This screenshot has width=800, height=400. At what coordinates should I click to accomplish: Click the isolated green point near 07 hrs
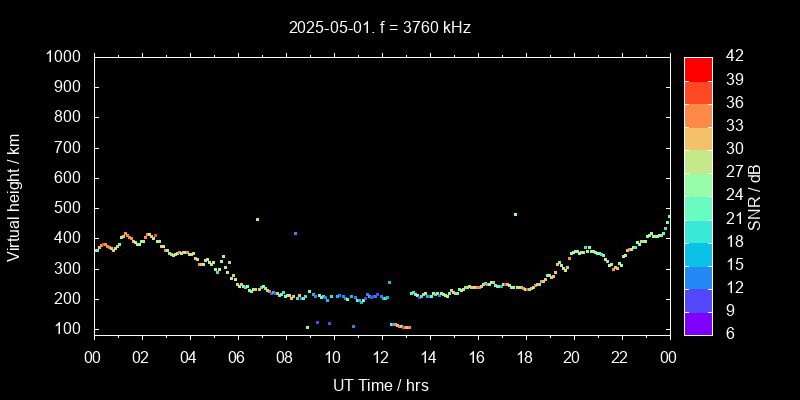tap(257, 219)
